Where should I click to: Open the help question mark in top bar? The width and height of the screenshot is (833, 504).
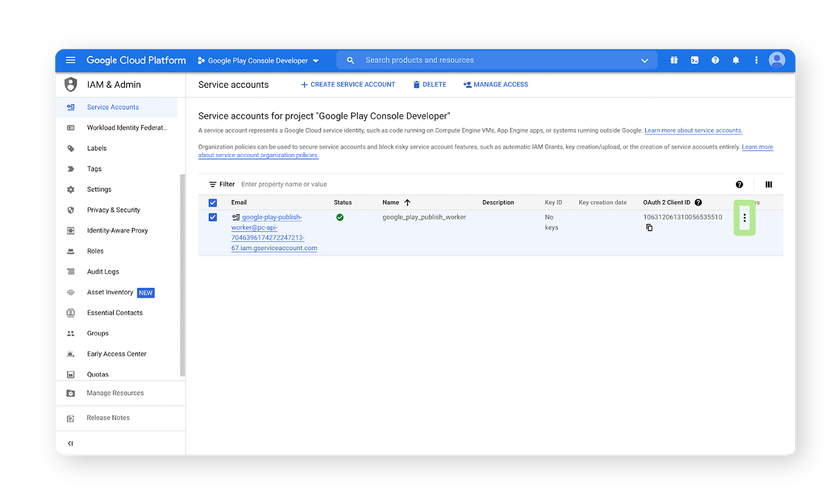(x=715, y=60)
